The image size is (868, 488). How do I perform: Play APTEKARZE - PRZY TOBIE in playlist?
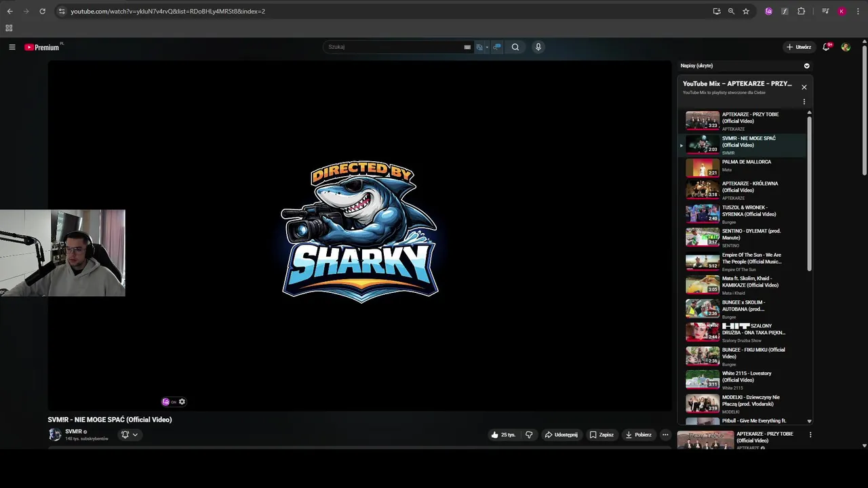click(744, 121)
